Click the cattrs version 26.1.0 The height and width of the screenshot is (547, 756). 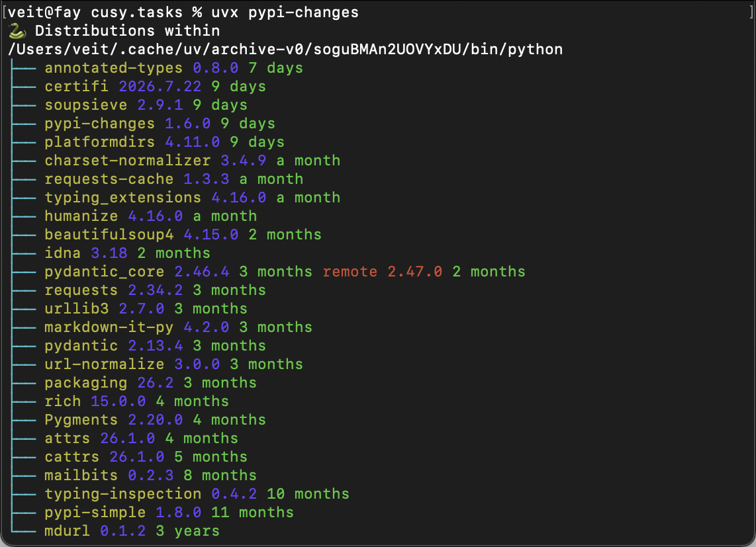136,457
